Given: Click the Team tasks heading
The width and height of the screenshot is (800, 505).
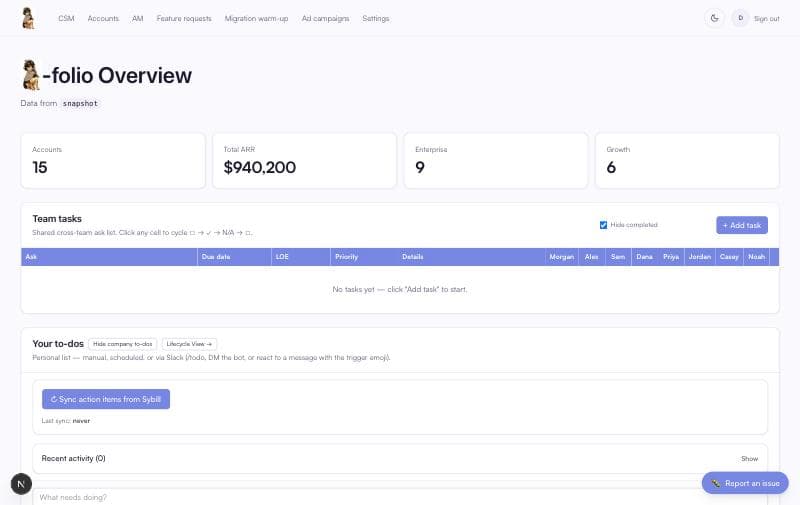Looking at the screenshot, I should click(57, 218).
